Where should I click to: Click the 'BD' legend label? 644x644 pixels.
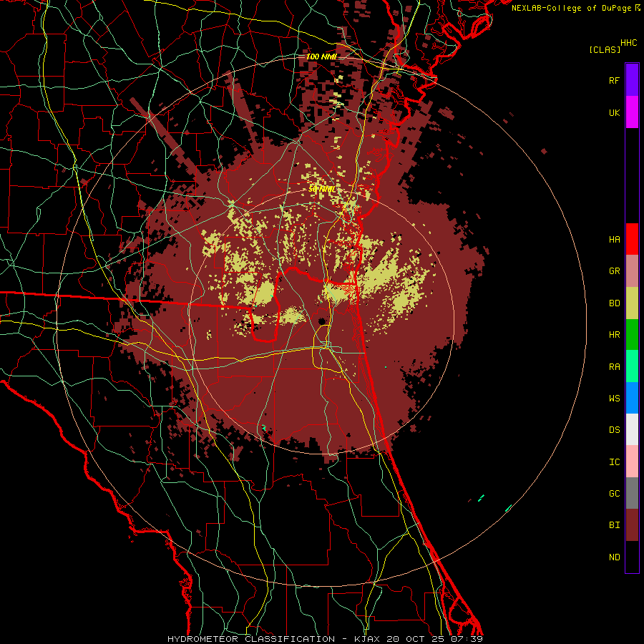[x=614, y=303]
